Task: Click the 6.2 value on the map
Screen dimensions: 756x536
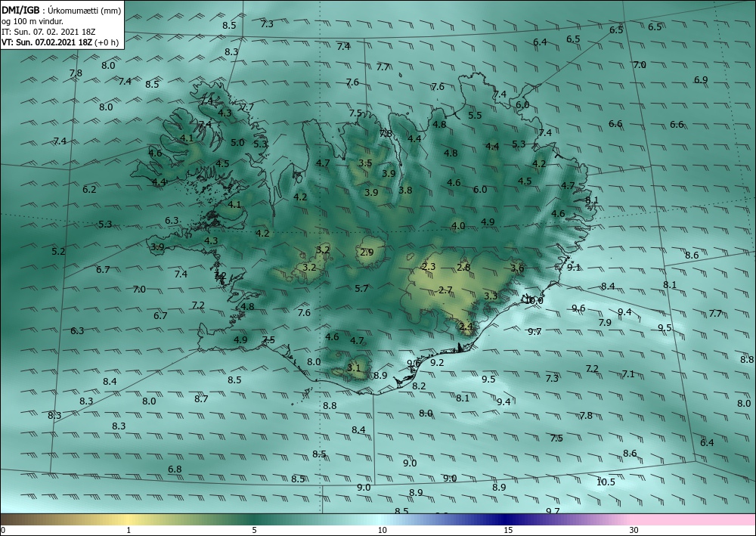Action: coord(89,190)
